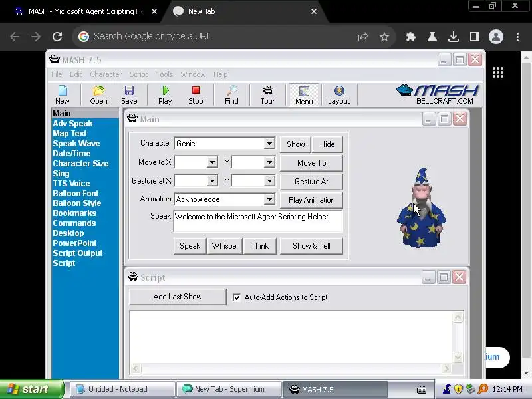
Task: Click the MASH Bellcraft.com logo
Action: tap(438, 94)
